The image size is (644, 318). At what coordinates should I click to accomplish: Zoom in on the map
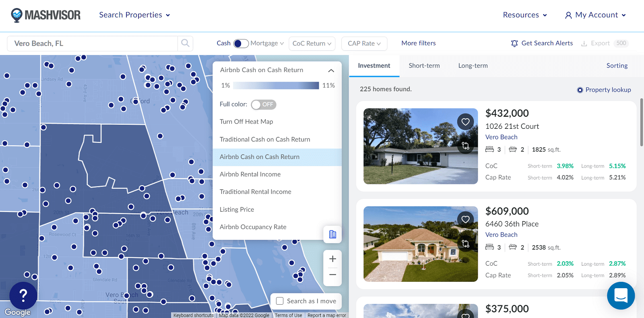click(x=332, y=259)
